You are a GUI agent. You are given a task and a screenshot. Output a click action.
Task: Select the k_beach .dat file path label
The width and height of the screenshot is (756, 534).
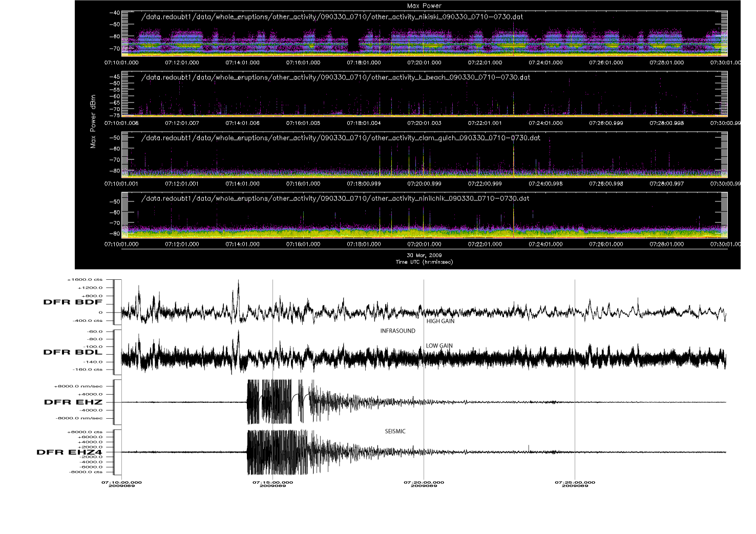[335, 77]
